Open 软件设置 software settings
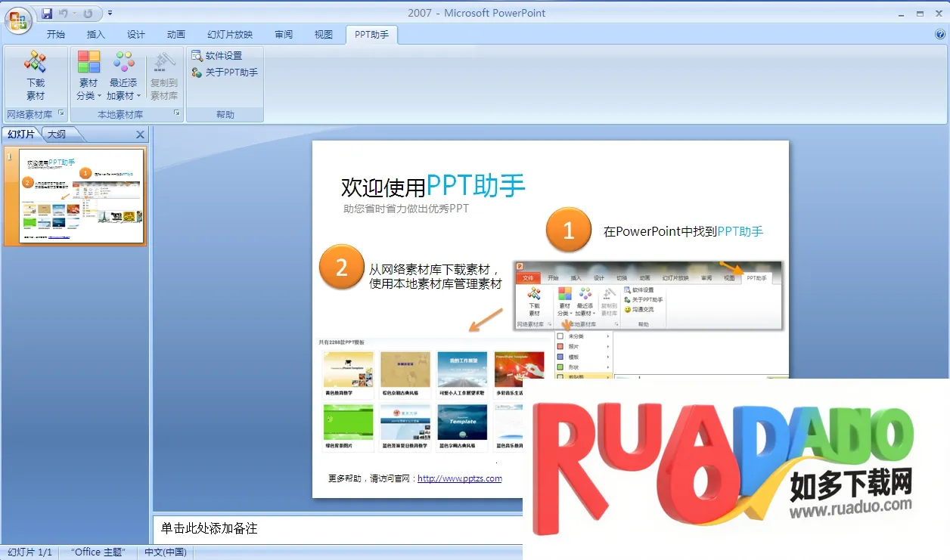The image size is (950, 560). coord(217,55)
